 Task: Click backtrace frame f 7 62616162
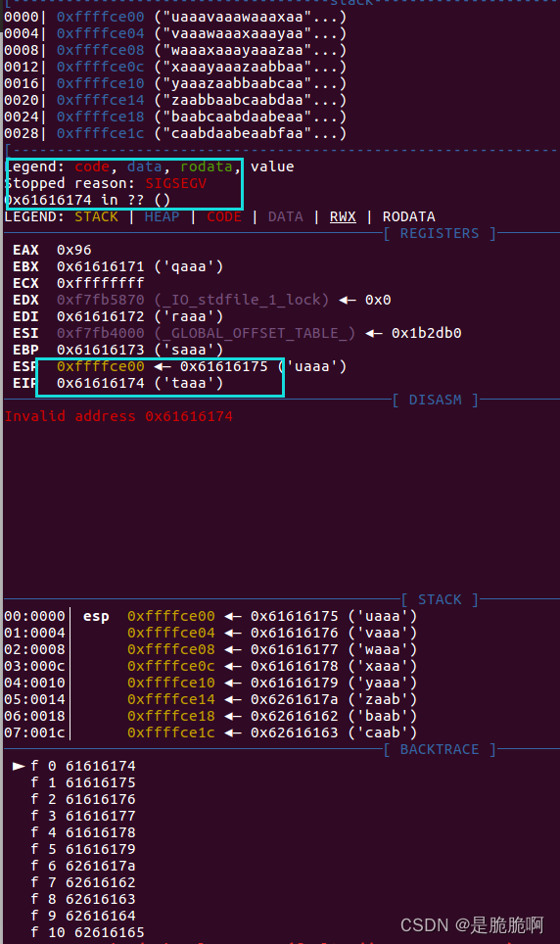pos(83,882)
